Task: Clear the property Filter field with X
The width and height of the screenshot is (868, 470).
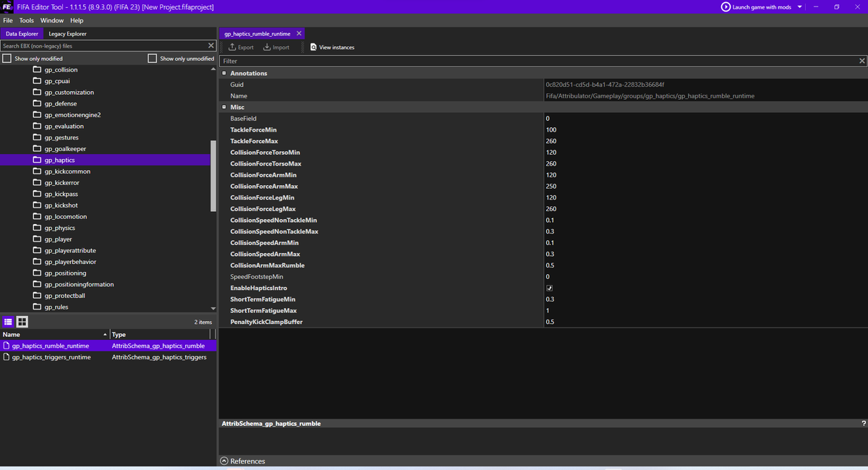Action: pyautogui.click(x=861, y=61)
